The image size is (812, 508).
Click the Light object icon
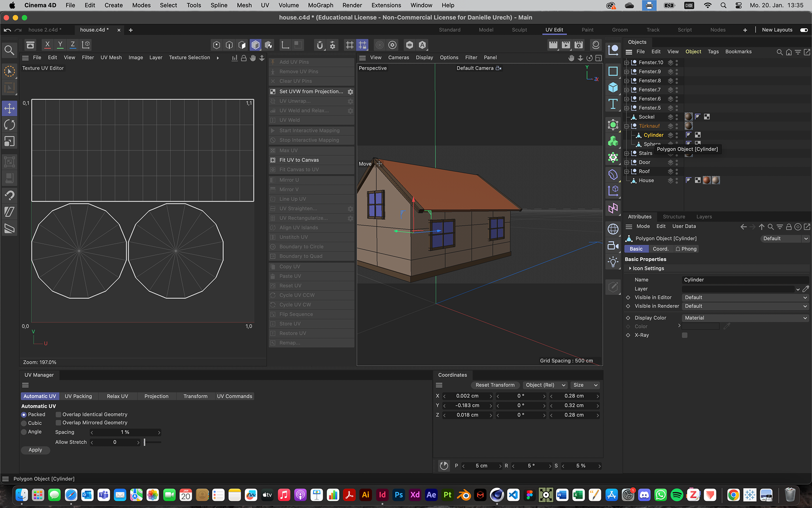point(613,262)
